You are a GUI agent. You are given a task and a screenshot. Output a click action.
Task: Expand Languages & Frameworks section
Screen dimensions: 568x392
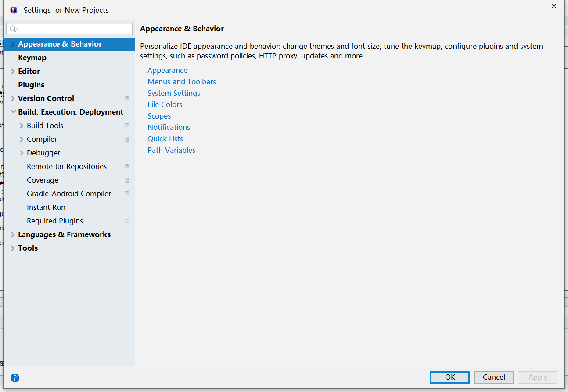click(13, 235)
